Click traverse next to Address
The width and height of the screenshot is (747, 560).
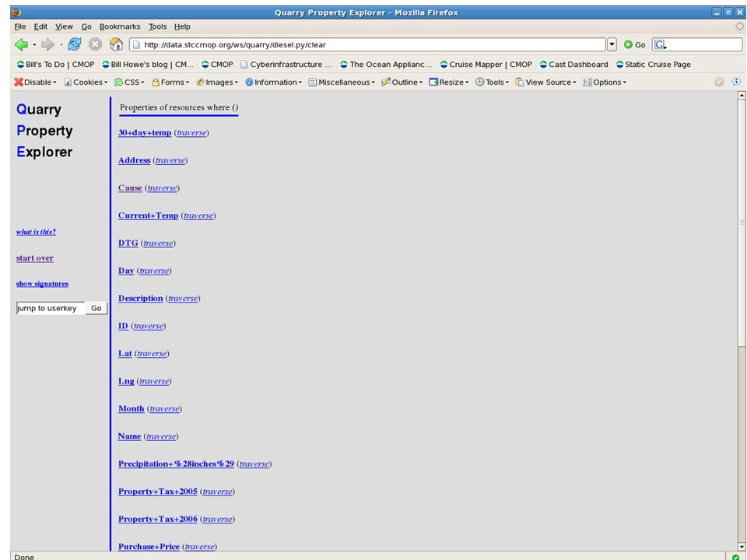(170, 160)
